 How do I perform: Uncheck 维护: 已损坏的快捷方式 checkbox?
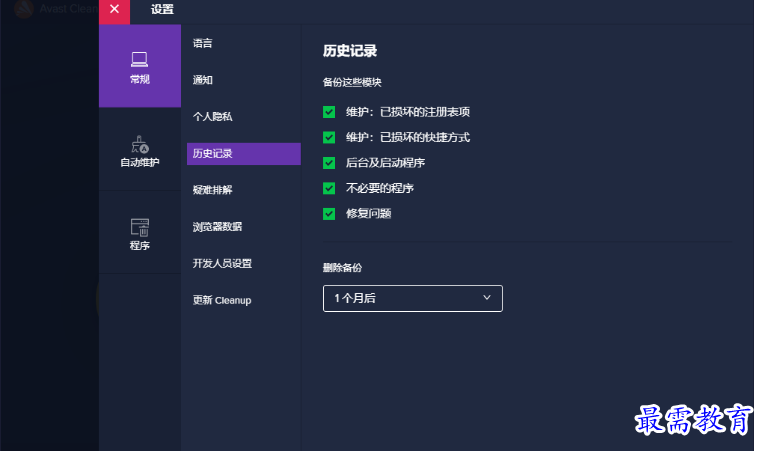pyautogui.click(x=329, y=137)
